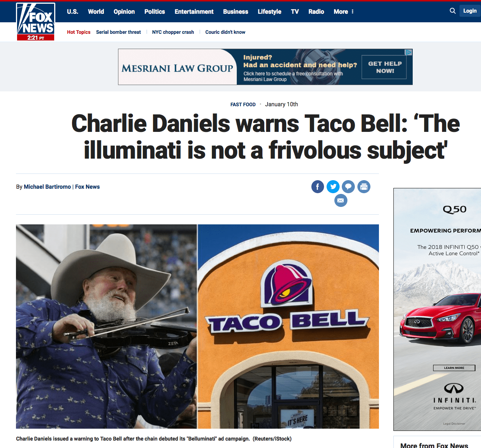
Task: Print article via printer icon
Action: [364, 186]
